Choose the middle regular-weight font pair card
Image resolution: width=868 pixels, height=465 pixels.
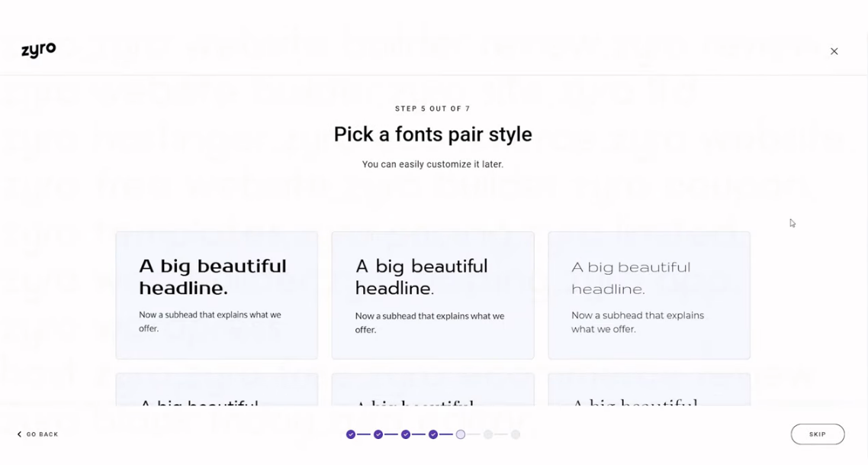[433, 295]
